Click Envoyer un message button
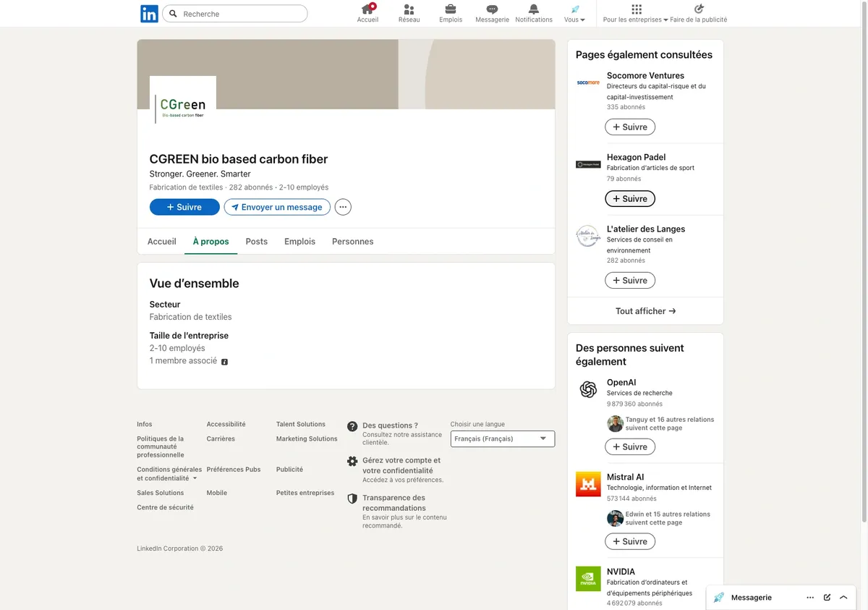 click(277, 207)
